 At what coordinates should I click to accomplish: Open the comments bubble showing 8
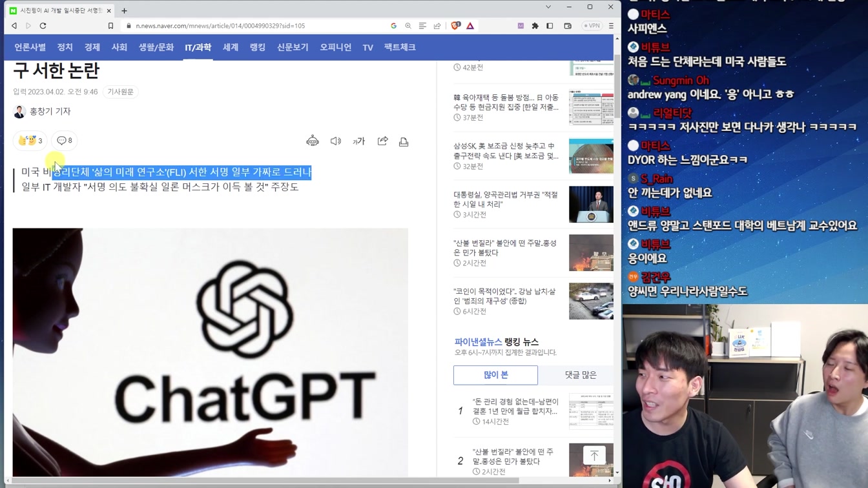64,140
